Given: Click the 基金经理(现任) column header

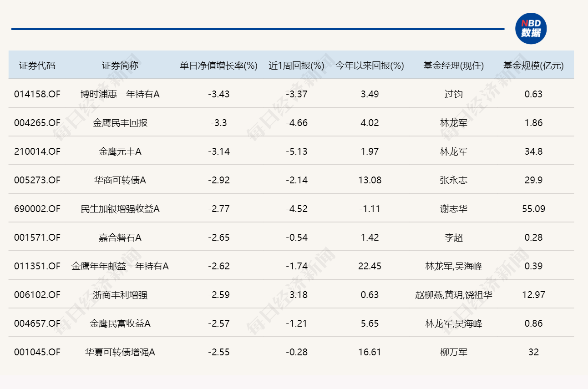Looking at the screenshot, I should tap(454, 66).
